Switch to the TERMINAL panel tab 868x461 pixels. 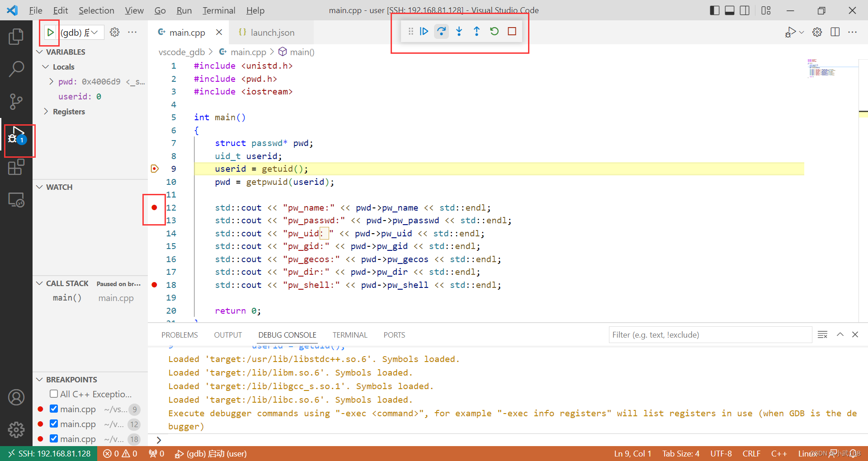coord(350,335)
